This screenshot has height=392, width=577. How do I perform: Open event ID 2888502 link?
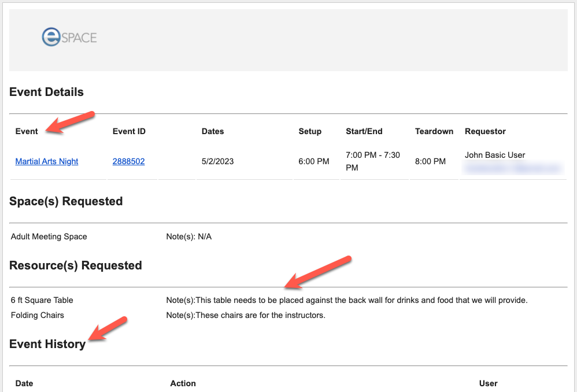click(x=128, y=161)
